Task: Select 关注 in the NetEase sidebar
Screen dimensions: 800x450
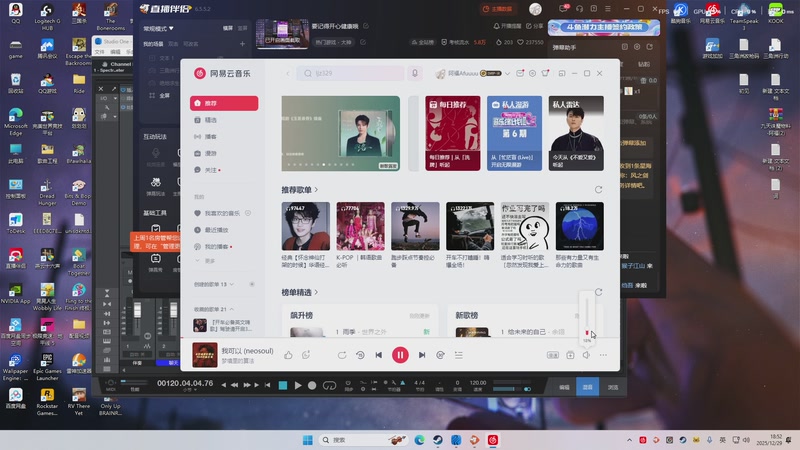Action: pyautogui.click(x=224, y=170)
